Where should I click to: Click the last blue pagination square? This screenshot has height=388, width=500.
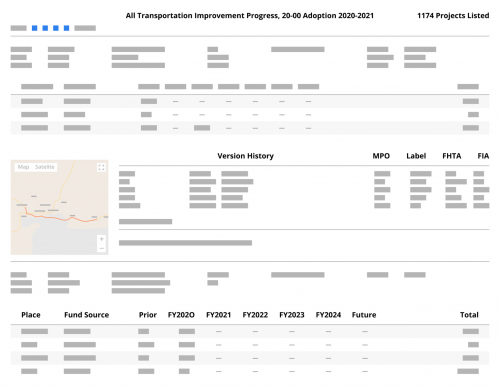coord(66,28)
